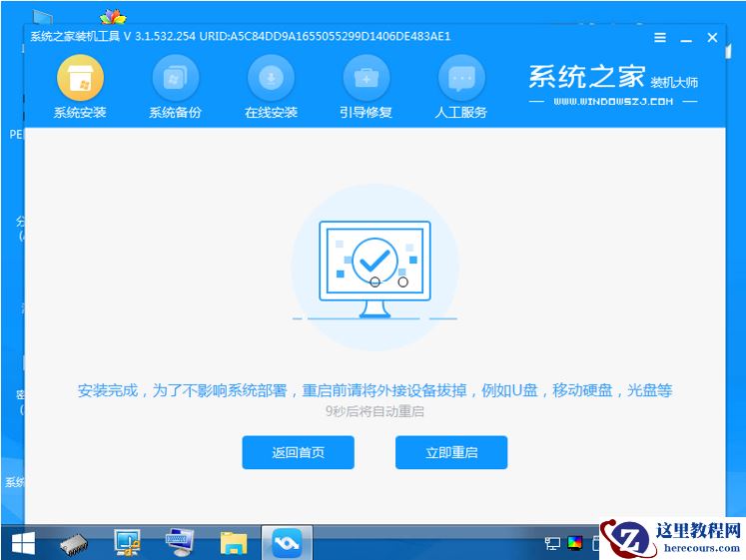Image resolution: width=746 pixels, height=560 pixels.
Task: Click the 系统之家 装机大师 logo
Action: [613, 77]
